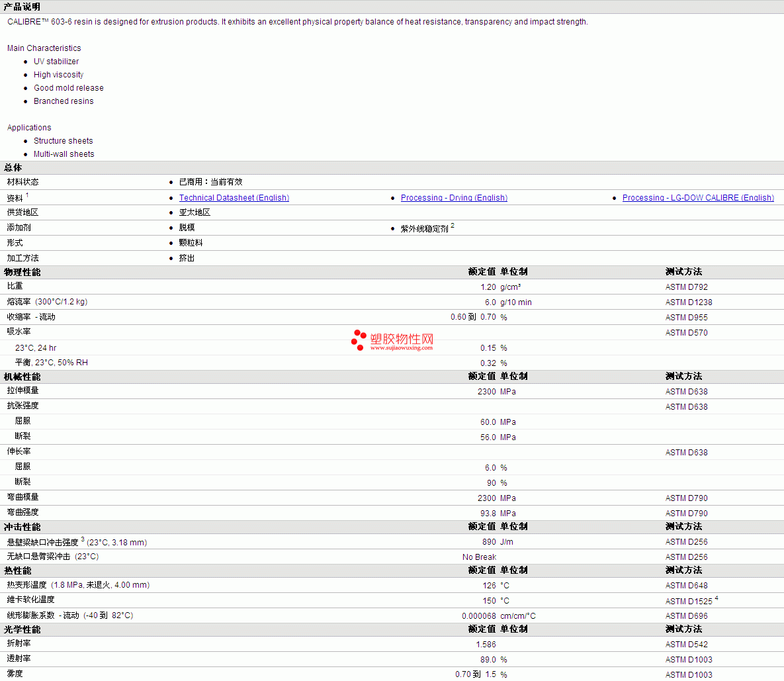Screen dimensions: 784x681
Task: Click the 颗粒料 form value
Action: (x=191, y=243)
